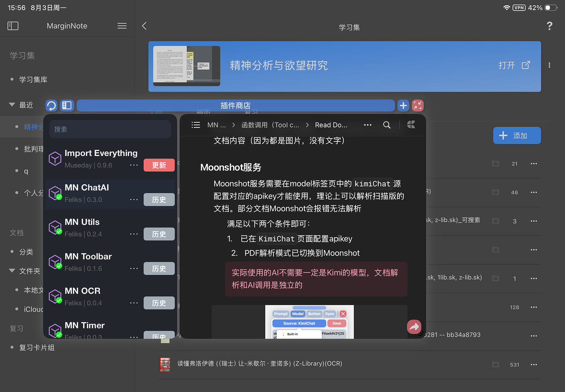The width and height of the screenshot is (565, 392).
Task: Collapse the plugin store window with red icon
Action: point(417,105)
